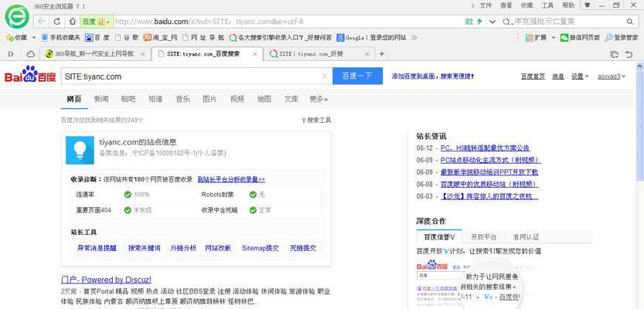Reload the page with refresh icon

56,22
